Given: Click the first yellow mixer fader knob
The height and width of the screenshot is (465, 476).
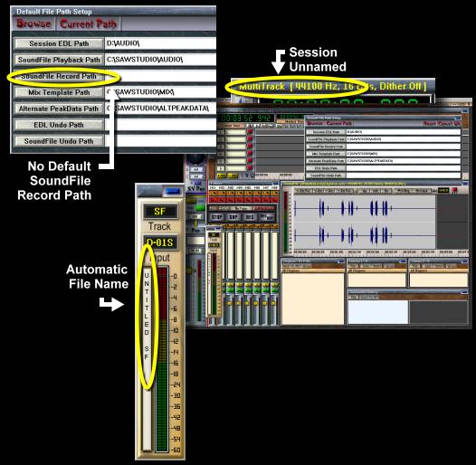Looking at the screenshot, I should [x=229, y=303].
